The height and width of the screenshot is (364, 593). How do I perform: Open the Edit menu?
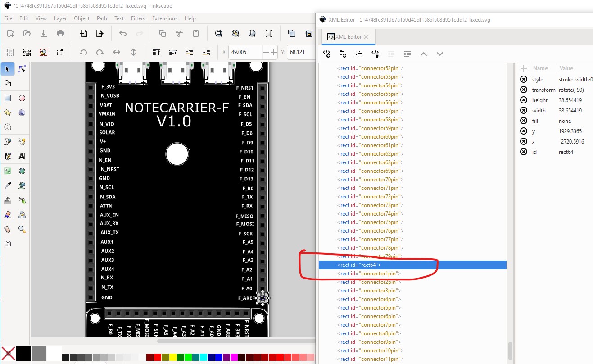(24, 18)
